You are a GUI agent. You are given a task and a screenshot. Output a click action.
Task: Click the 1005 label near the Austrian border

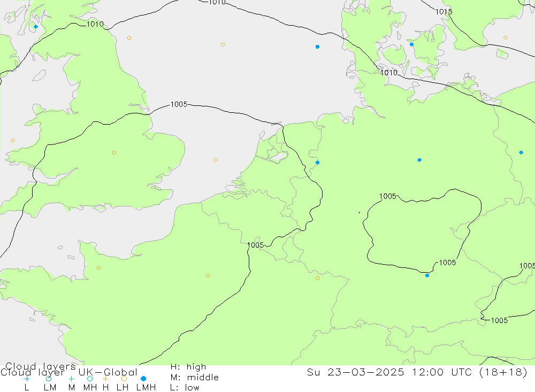coord(499,320)
